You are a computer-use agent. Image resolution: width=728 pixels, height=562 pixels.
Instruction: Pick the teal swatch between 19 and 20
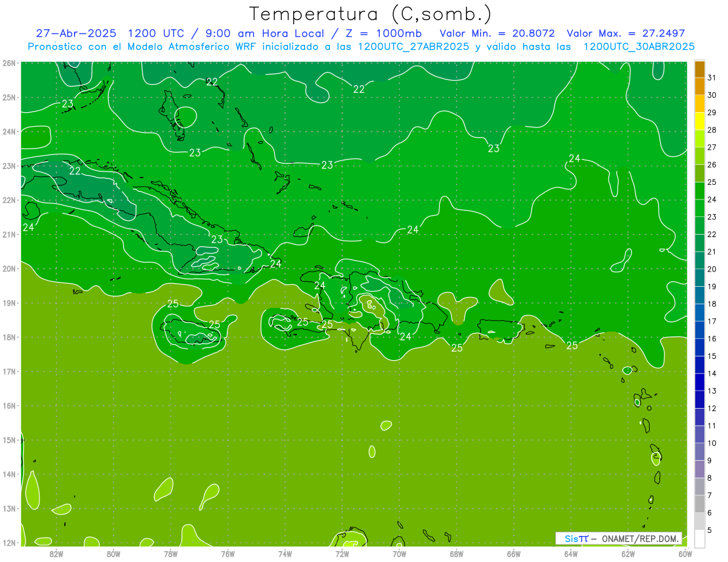pos(699,278)
